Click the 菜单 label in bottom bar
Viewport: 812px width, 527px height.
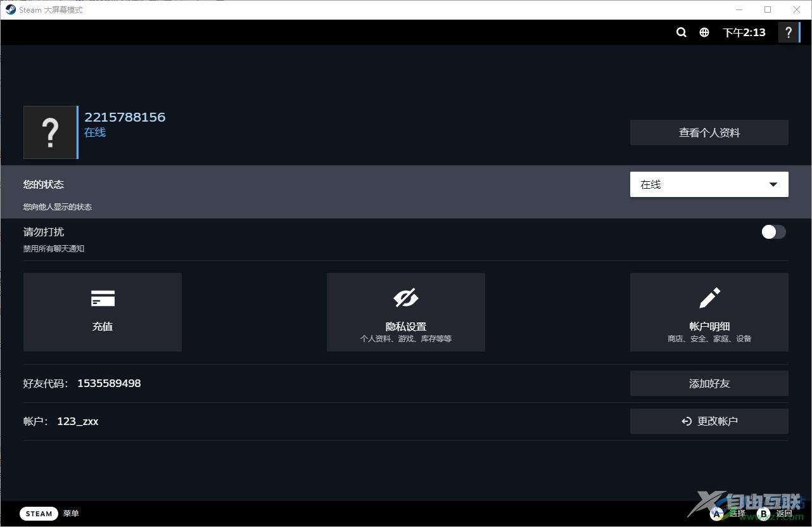click(71, 514)
